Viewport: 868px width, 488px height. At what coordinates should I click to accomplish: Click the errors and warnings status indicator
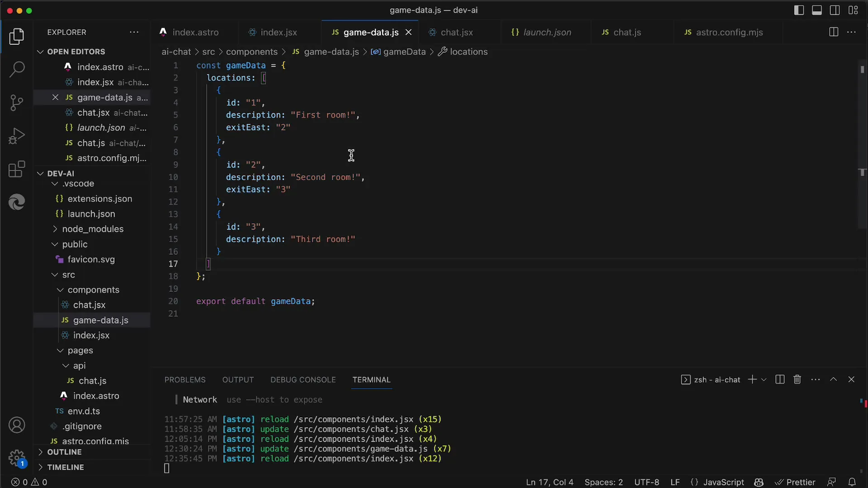point(29,482)
